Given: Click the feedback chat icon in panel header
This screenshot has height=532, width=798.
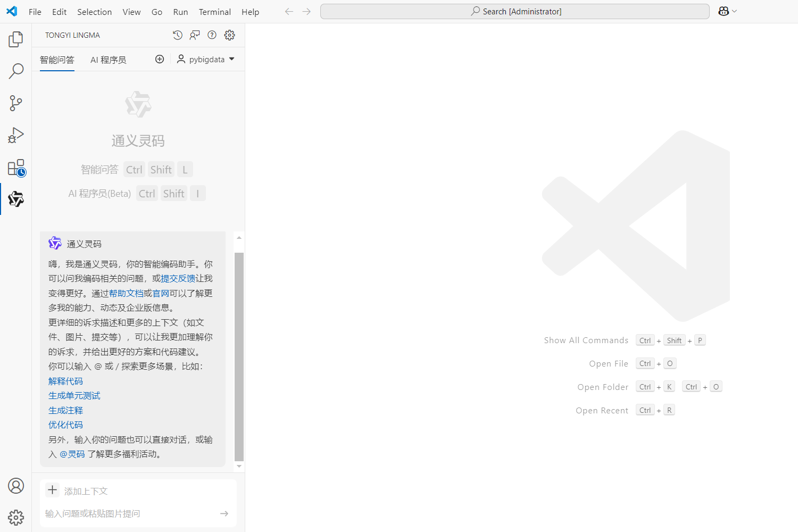Looking at the screenshot, I should (195, 35).
